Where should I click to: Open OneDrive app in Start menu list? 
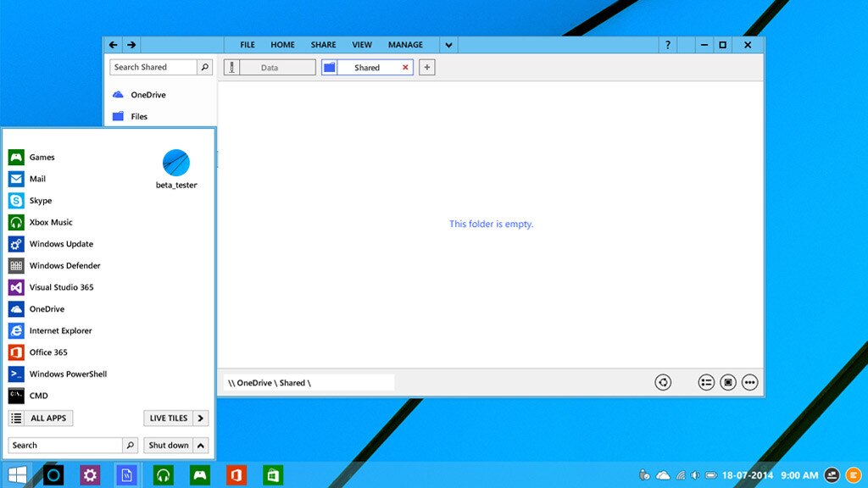pyautogui.click(x=36, y=308)
